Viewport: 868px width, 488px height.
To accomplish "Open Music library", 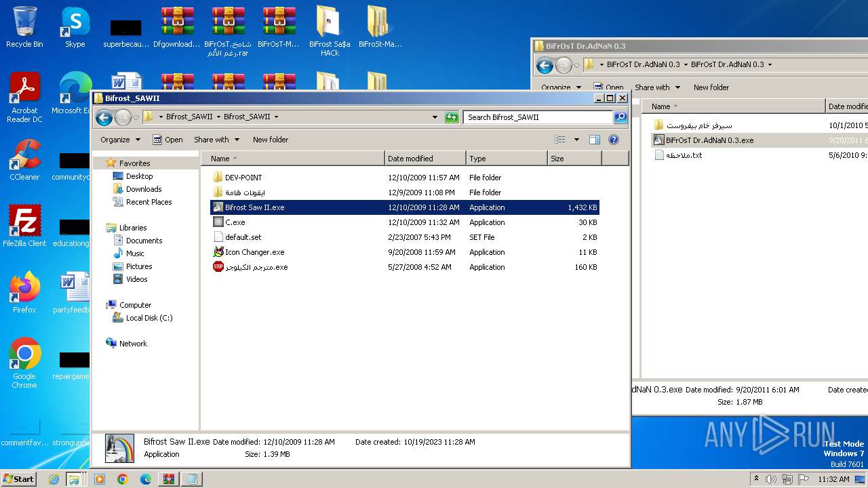I will pyautogui.click(x=135, y=253).
